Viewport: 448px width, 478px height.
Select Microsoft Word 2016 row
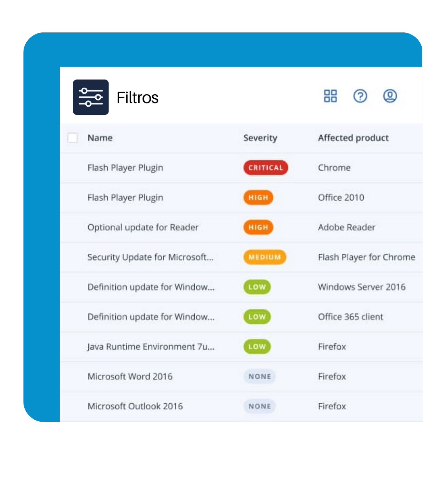click(241, 376)
